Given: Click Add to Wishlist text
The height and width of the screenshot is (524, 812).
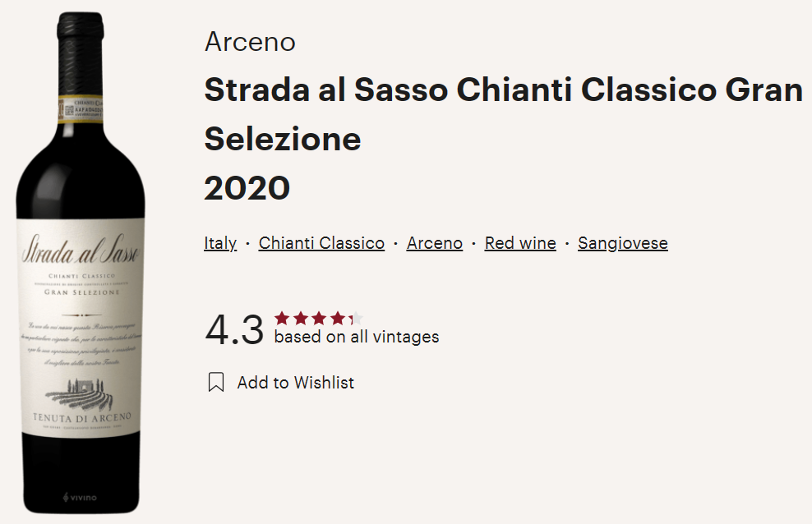Looking at the screenshot, I should (296, 383).
